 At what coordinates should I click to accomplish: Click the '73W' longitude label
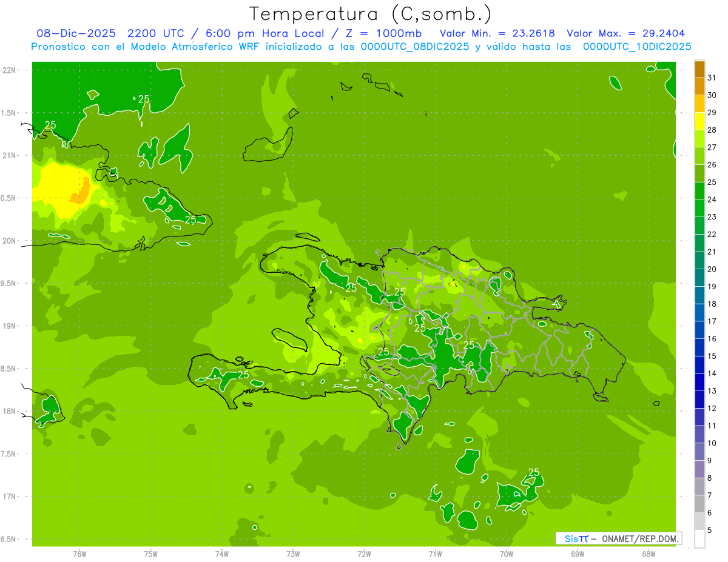tap(293, 554)
